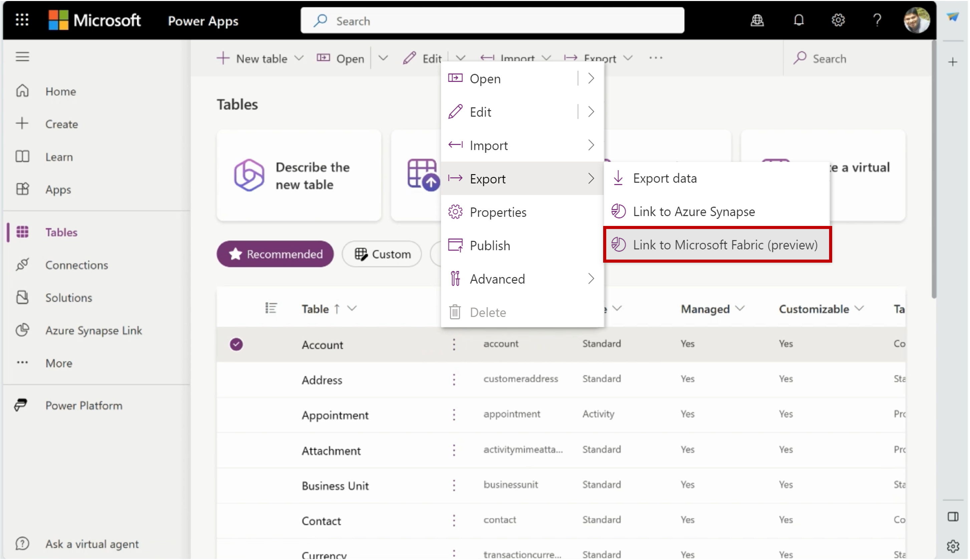
Task: Click the Account table checkbox
Action: (x=236, y=344)
